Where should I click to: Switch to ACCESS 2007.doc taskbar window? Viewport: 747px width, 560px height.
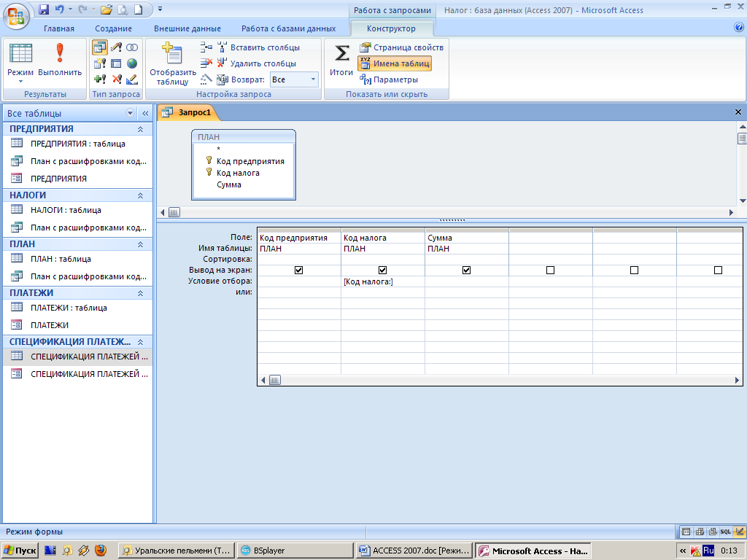click(414, 551)
